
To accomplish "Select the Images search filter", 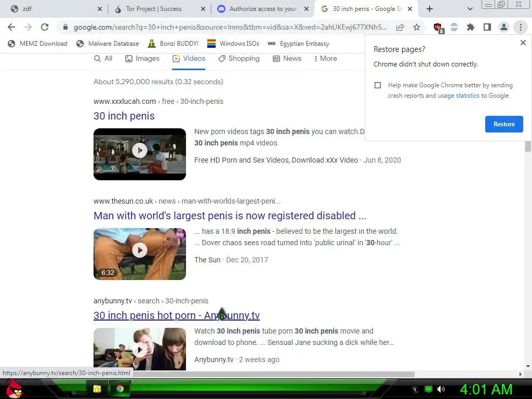I will 142,58.
